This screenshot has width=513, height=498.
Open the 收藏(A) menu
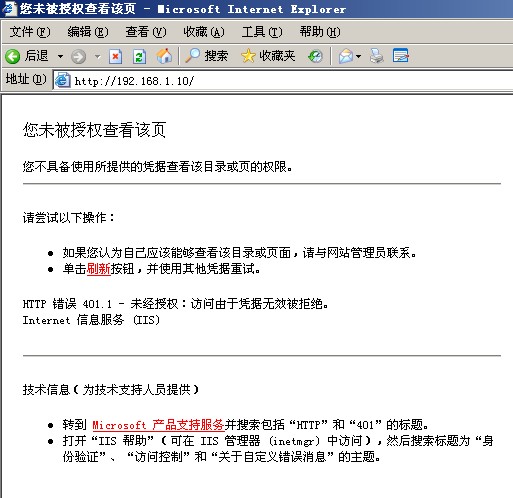coord(204,32)
